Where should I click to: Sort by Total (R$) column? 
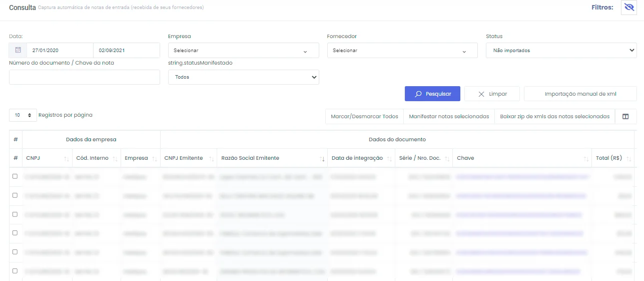click(x=628, y=158)
